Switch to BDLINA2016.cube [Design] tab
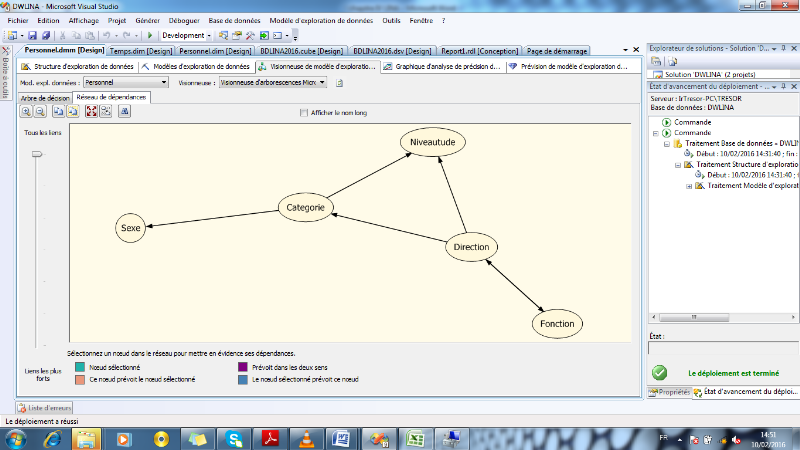Image resolution: width=800 pixels, height=450 pixels. [x=302, y=51]
